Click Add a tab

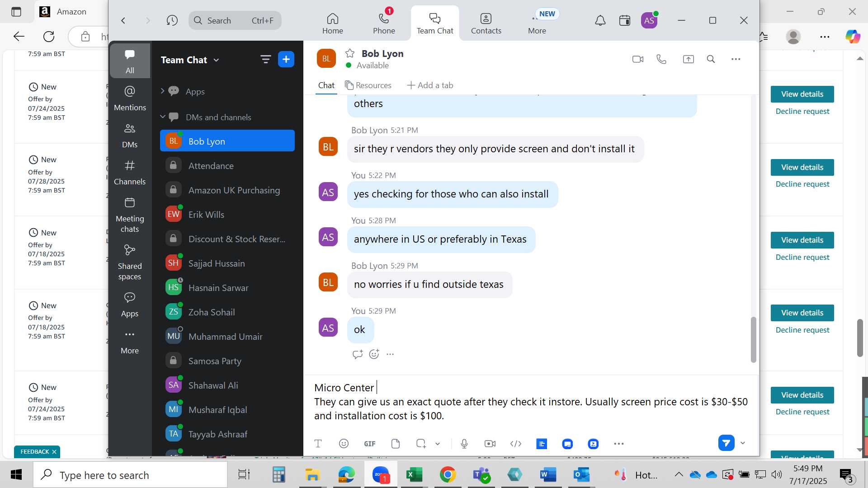(430, 85)
